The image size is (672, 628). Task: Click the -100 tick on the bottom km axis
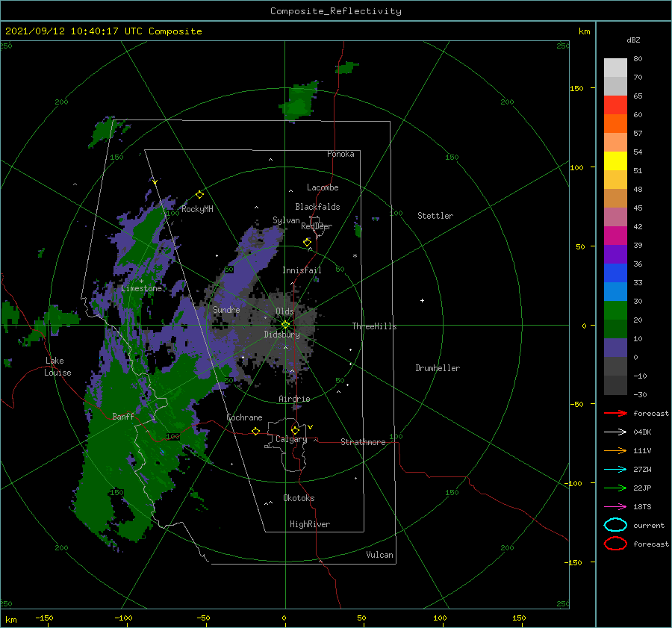tap(123, 618)
